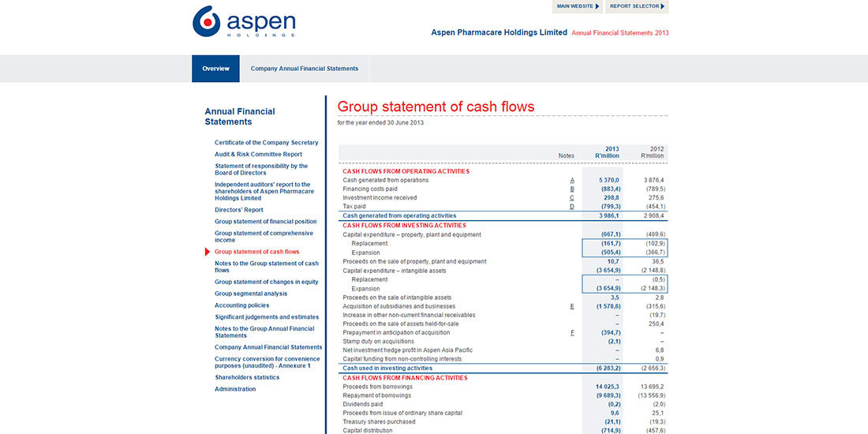Click the Repayment of borrowings row label
Image resolution: width=868 pixels, height=434 pixels.
(377, 396)
